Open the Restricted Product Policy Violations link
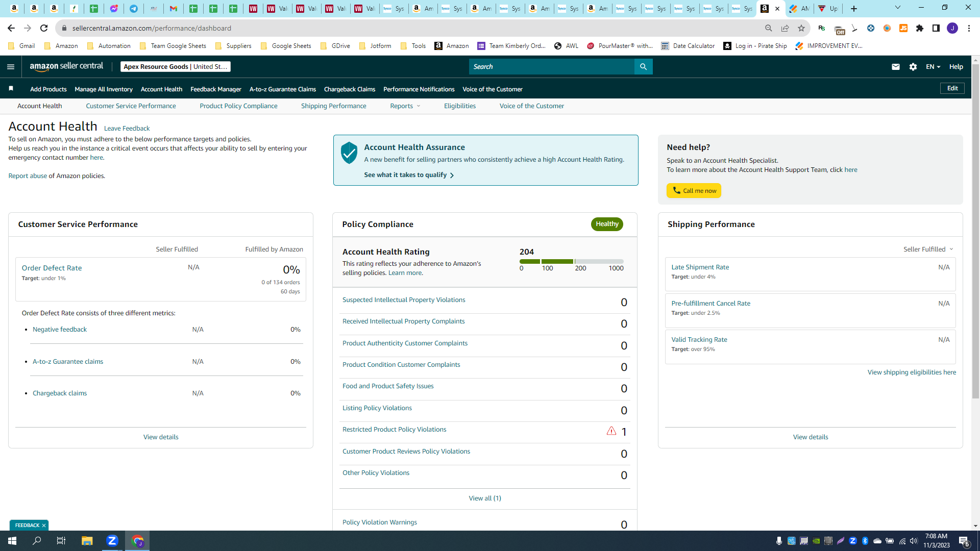This screenshot has width=980, height=551. [x=394, y=430]
